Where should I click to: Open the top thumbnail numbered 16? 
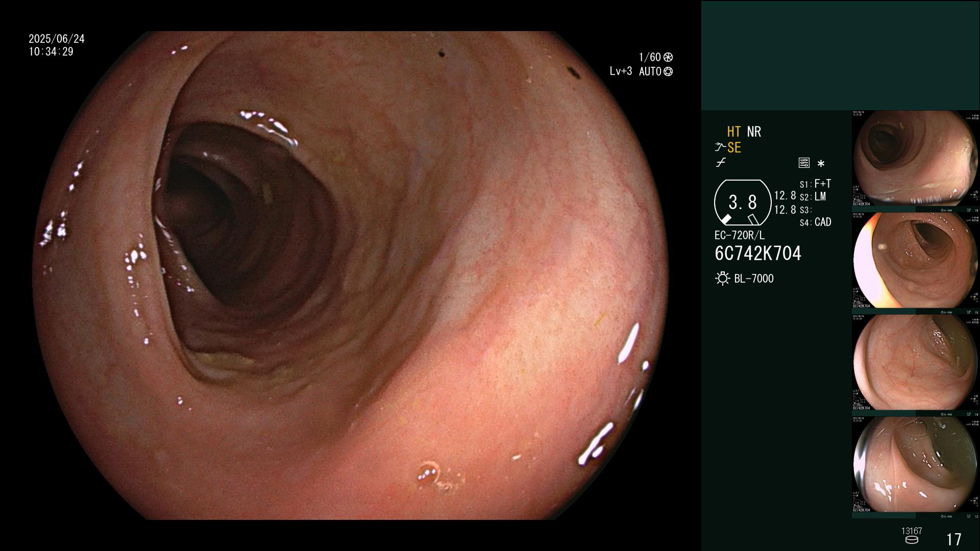(x=916, y=161)
